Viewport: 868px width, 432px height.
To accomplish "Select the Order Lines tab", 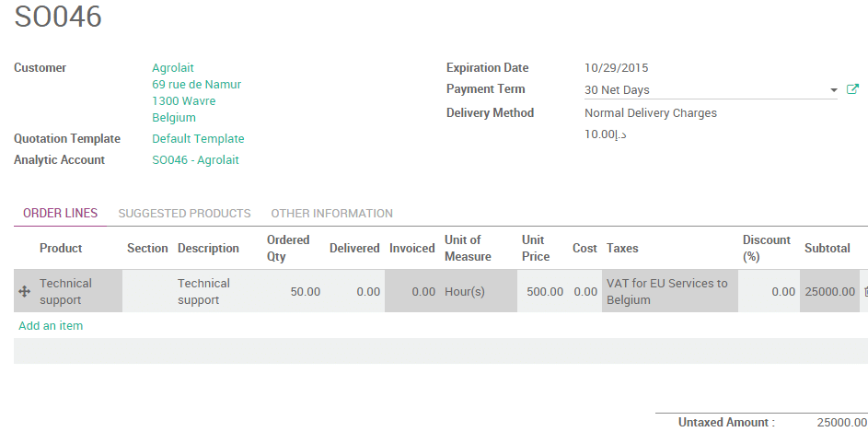I will [60, 214].
